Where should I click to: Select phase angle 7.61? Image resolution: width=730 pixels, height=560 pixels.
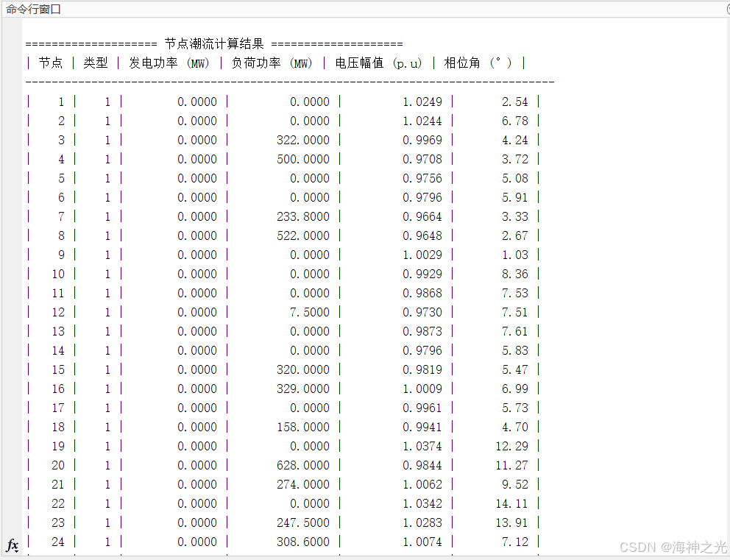(515, 331)
